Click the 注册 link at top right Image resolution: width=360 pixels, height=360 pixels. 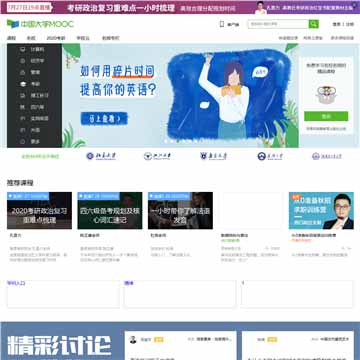click(x=349, y=24)
